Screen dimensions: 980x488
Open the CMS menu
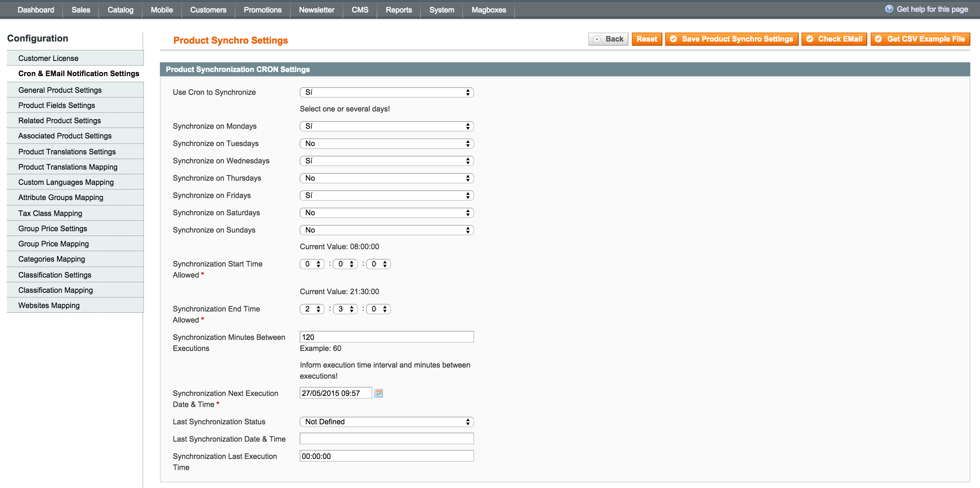pyautogui.click(x=360, y=9)
